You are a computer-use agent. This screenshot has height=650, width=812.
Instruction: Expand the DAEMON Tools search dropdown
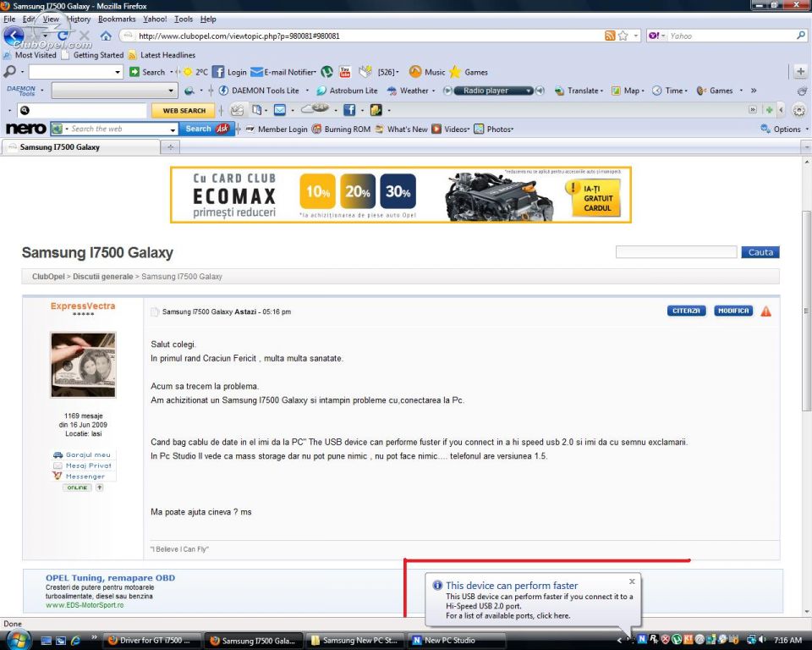point(170,91)
